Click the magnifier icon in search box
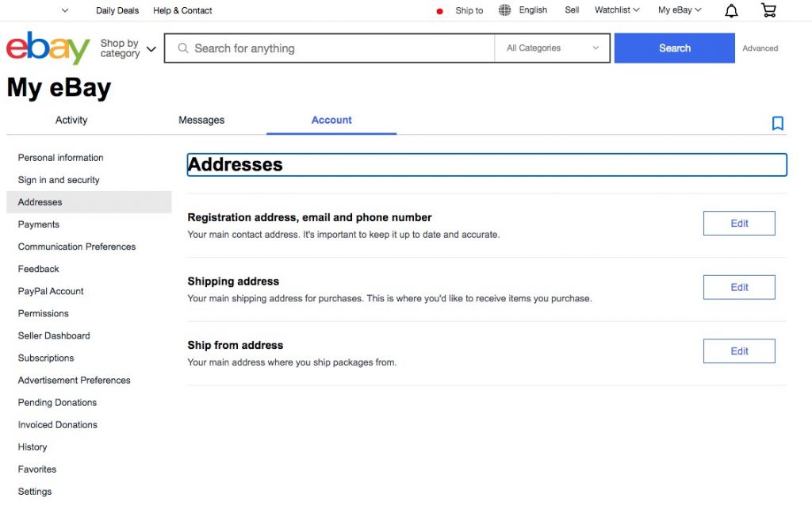812x517 pixels. pos(183,48)
